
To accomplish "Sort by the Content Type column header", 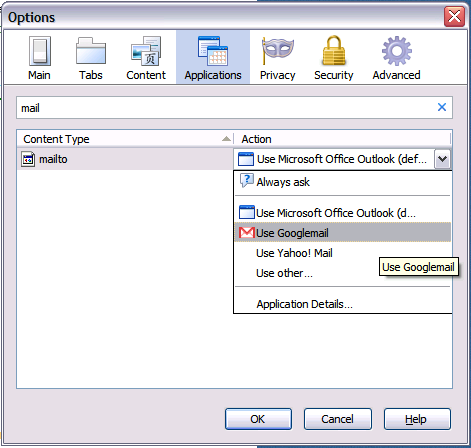I will [125, 139].
